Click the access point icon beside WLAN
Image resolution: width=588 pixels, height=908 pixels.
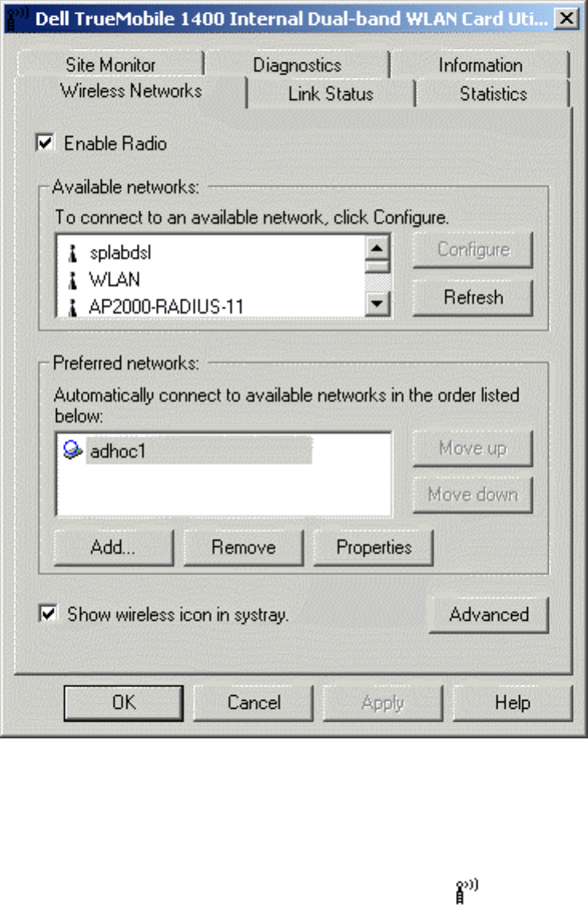(x=73, y=280)
